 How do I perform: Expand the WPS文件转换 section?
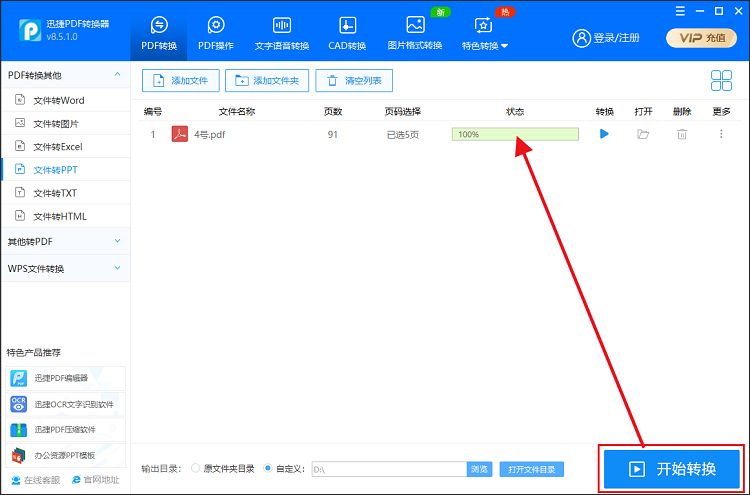pos(65,268)
